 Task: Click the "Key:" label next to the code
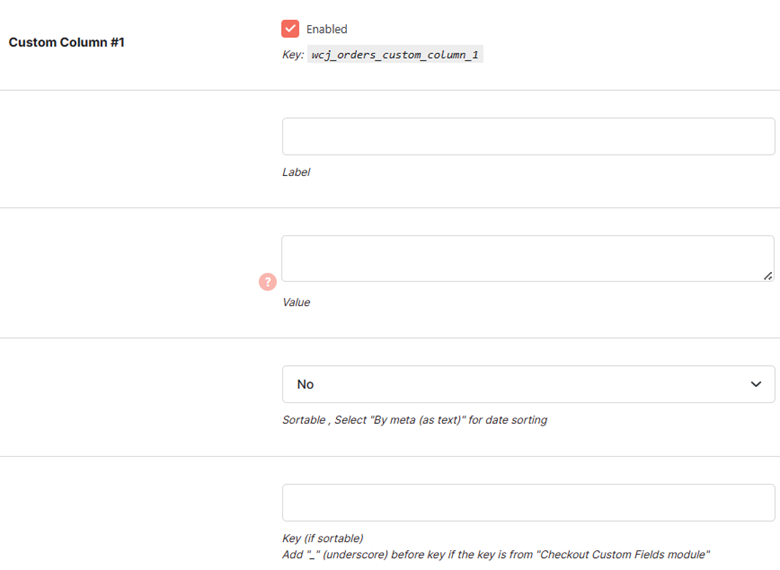pos(293,55)
